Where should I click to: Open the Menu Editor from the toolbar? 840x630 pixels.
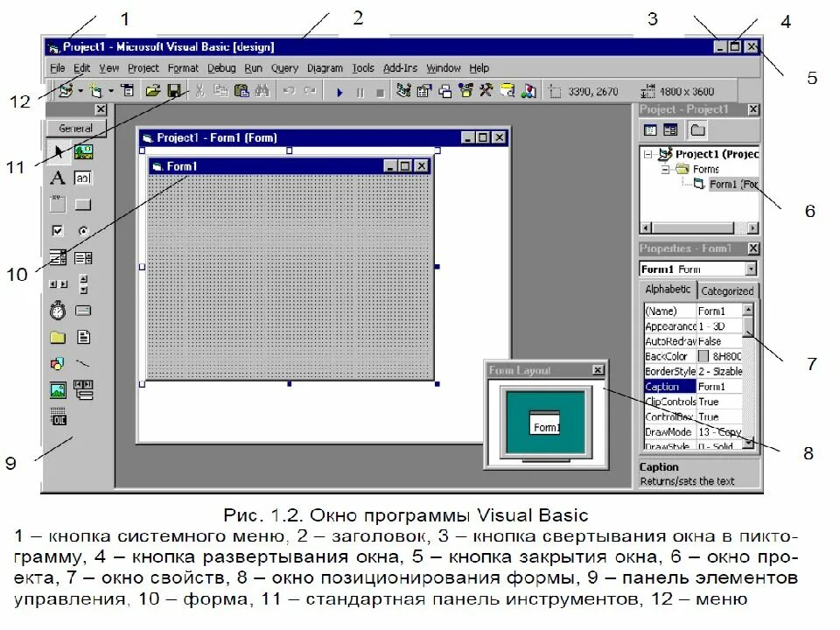click(128, 91)
